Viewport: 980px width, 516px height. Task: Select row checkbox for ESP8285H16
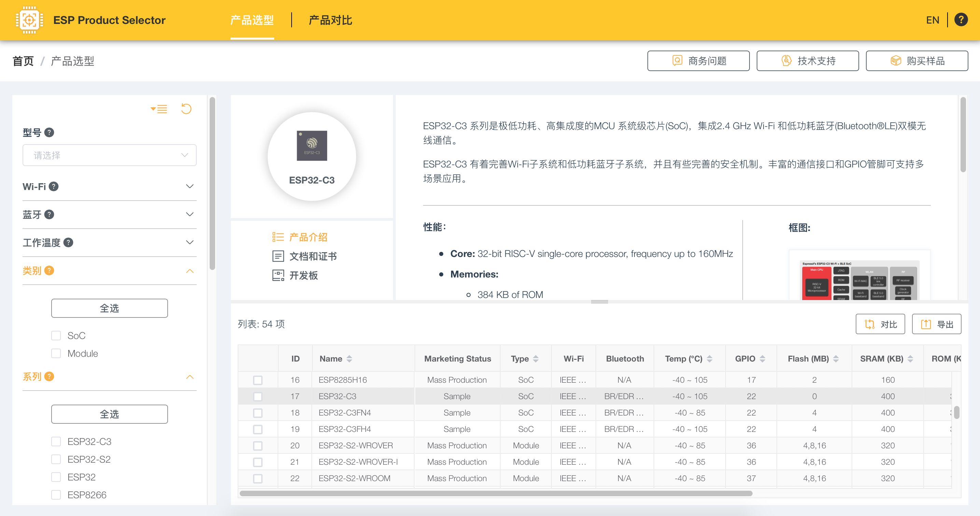pyautogui.click(x=258, y=380)
